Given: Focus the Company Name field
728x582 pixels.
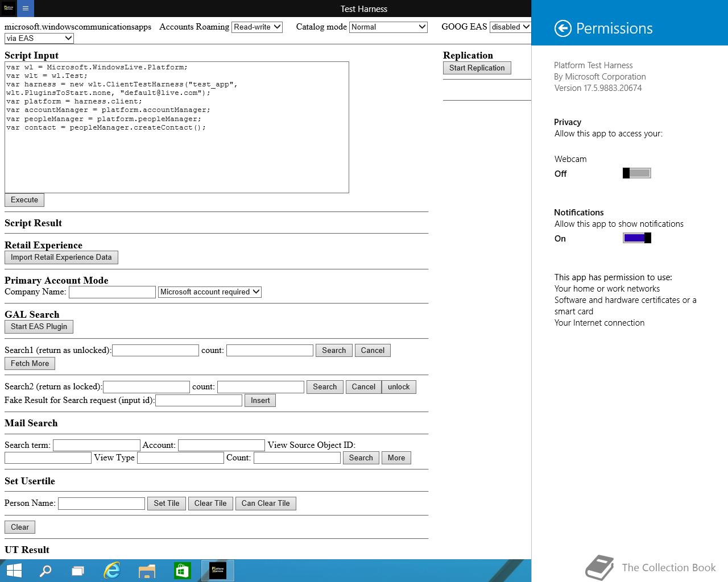Looking at the screenshot, I should pyautogui.click(x=112, y=292).
